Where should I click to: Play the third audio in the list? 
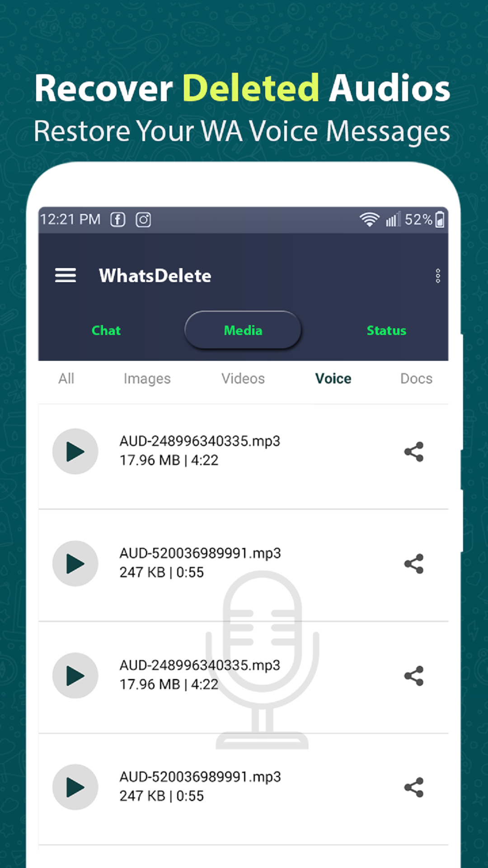click(x=75, y=675)
